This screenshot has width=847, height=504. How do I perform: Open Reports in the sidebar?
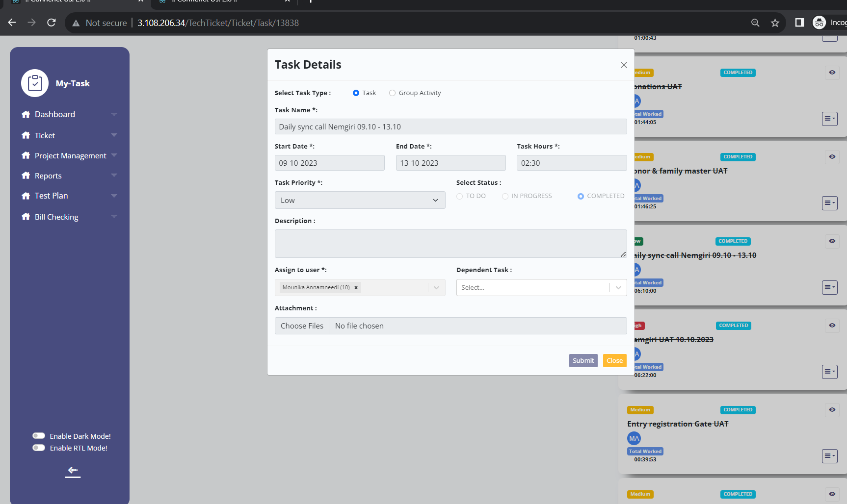(48, 176)
